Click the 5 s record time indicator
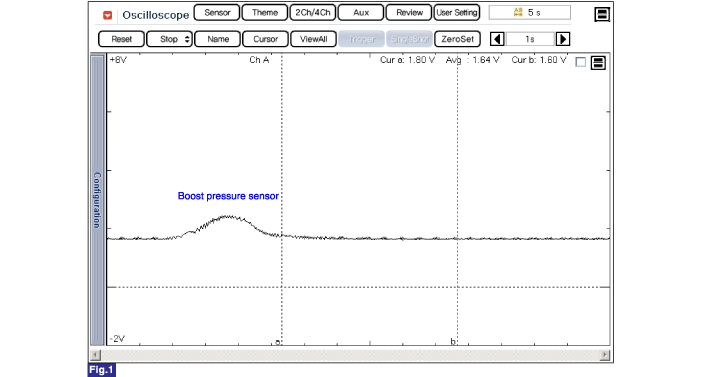This screenshot has height=377, width=701. click(529, 13)
